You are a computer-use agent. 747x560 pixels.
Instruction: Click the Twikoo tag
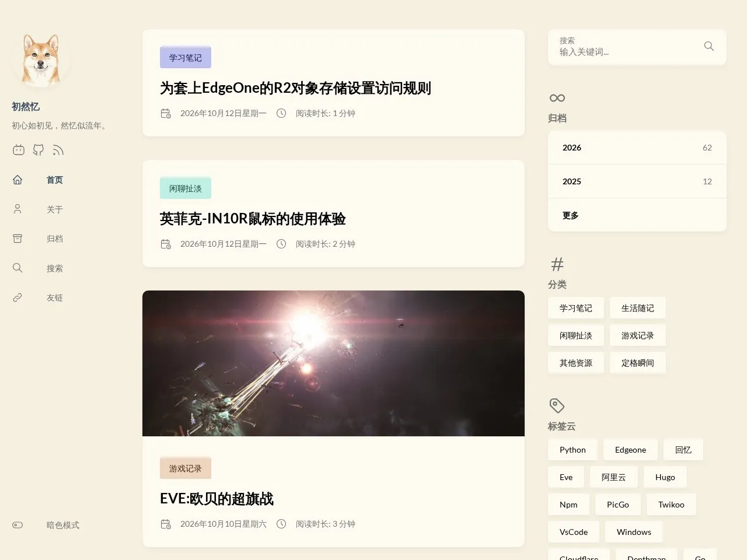tap(671, 505)
